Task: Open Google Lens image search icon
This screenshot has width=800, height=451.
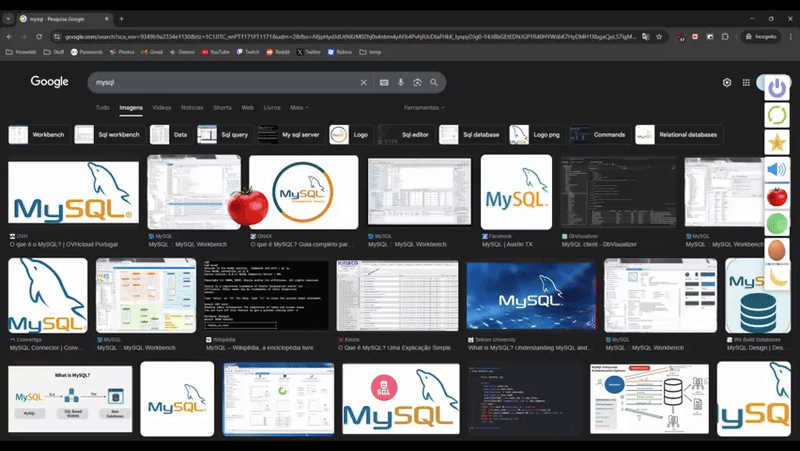Action: click(x=417, y=83)
